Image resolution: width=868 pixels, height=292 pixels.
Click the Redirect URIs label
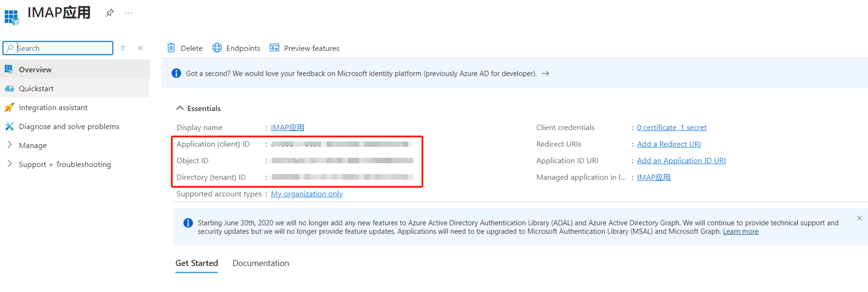coord(558,144)
